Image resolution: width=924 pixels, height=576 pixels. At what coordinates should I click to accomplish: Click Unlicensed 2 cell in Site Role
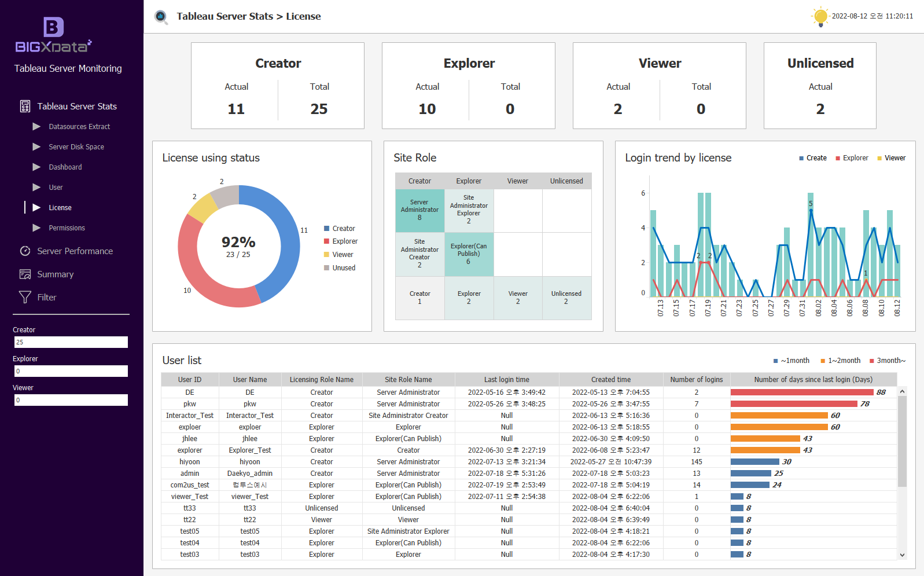(566, 298)
